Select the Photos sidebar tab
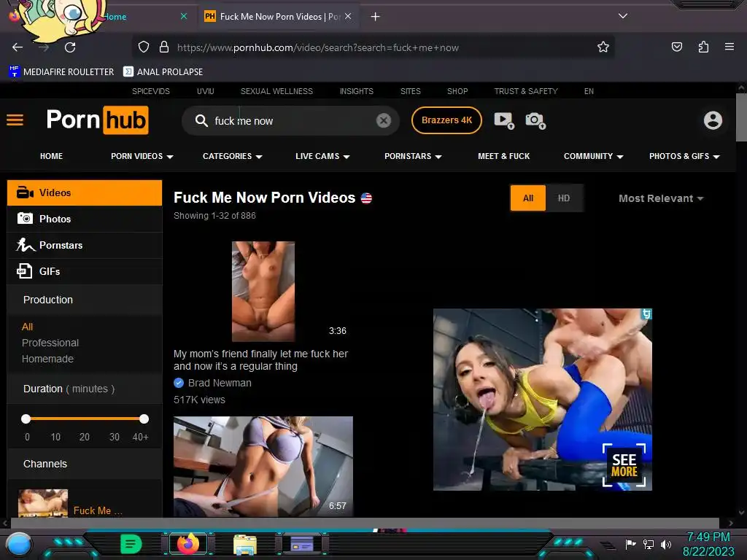 [x=85, y=219]
